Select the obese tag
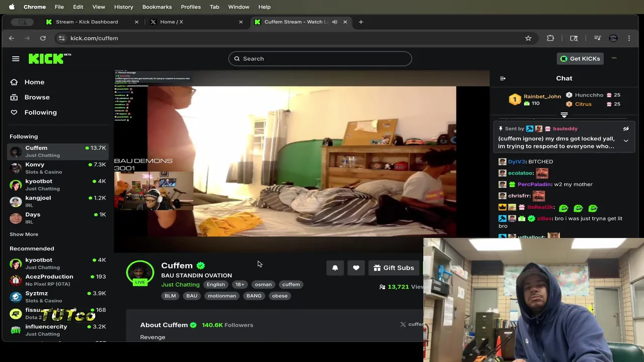 click(x=280, y=296)
